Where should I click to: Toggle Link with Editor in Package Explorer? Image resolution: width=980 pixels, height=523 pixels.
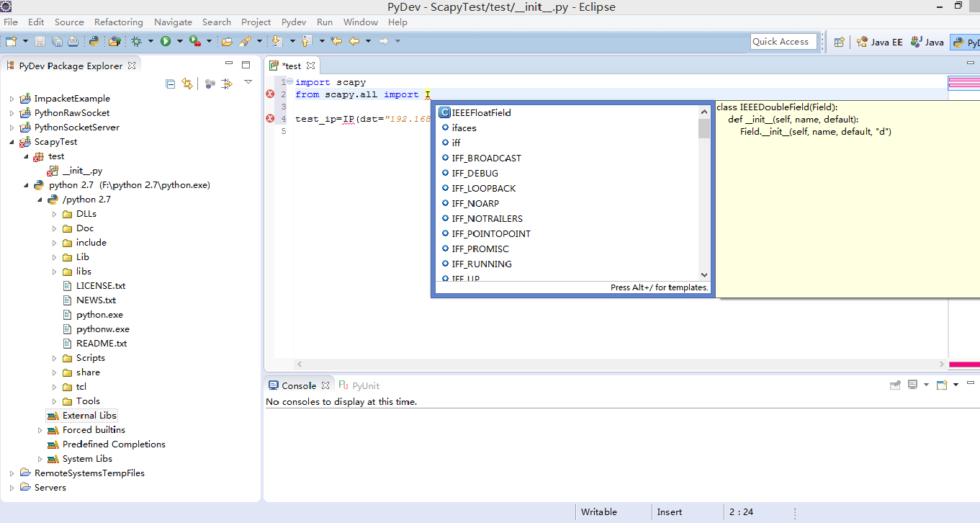187,84
